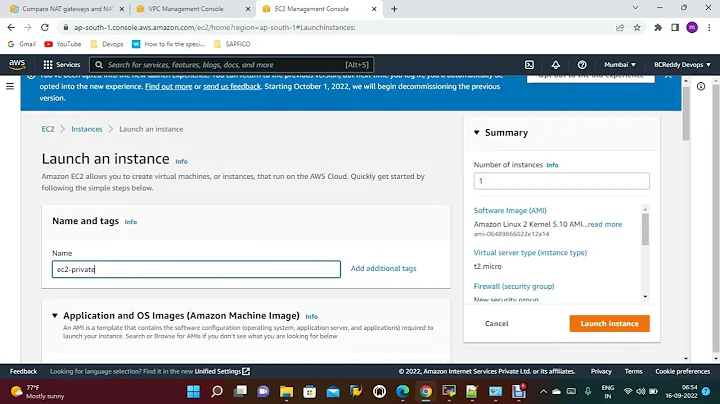Screen dimensions: 720x404
Task: Open Unified Settings link in footer
Action: pyautogui.click(x=222, y=371)
